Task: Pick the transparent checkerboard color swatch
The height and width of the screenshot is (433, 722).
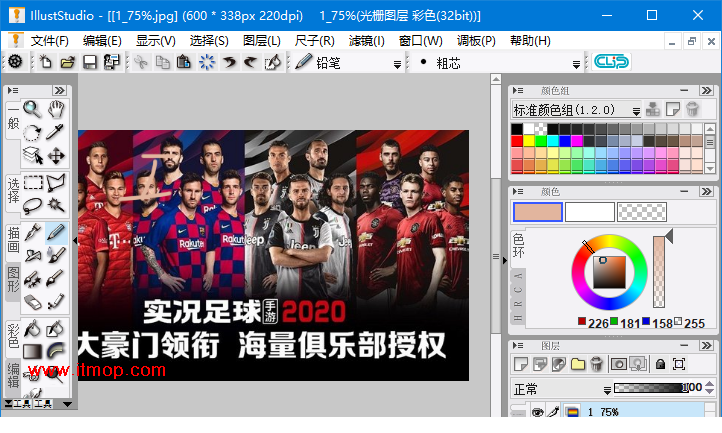Action: 641,212
